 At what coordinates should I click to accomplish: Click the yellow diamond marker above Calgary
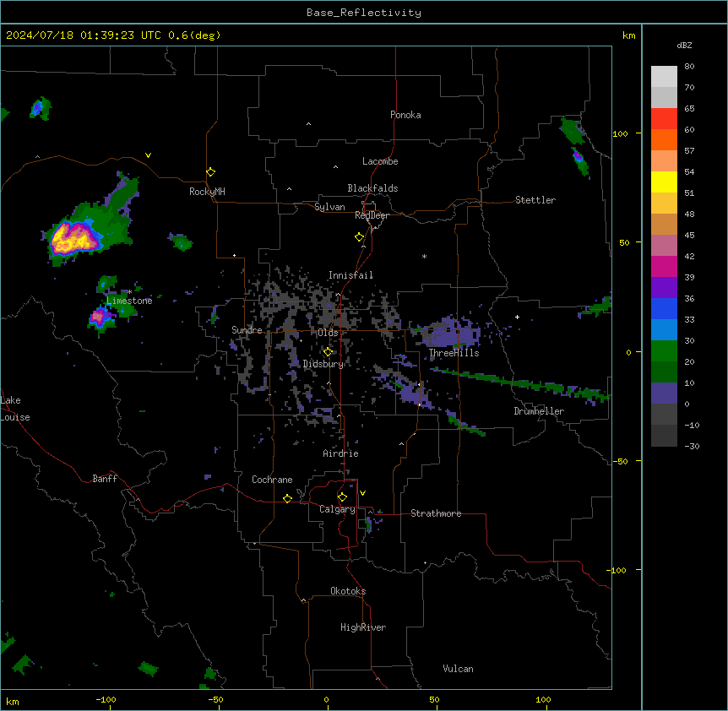(342, 497)
